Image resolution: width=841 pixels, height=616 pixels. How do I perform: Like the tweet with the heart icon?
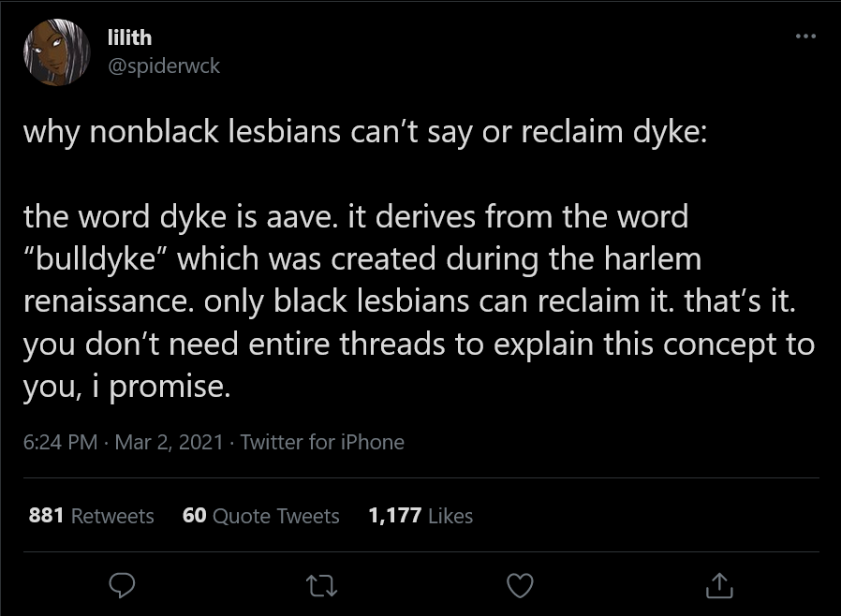coord(521,585)
